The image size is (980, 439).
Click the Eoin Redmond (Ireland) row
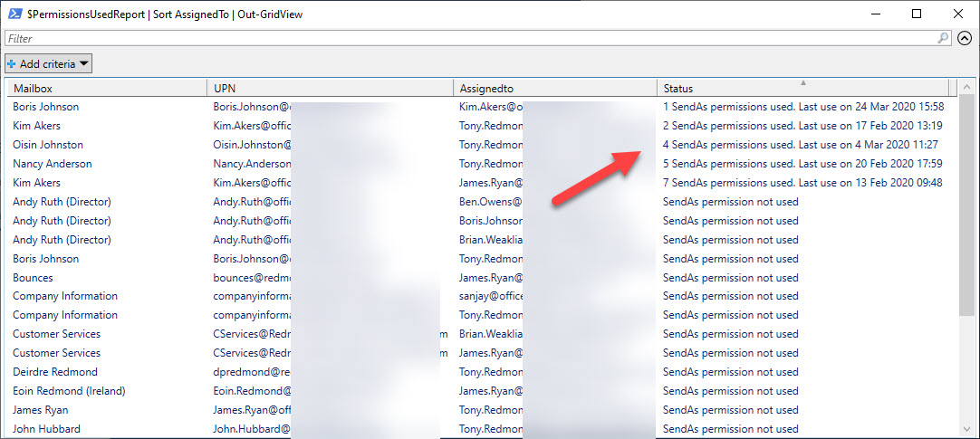tap(69, 391)
